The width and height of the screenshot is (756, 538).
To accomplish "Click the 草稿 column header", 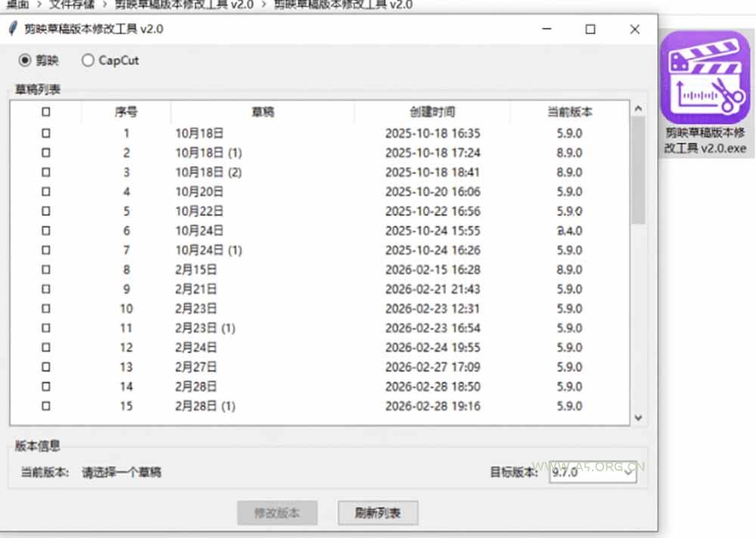I will pyautogui.click(x=263, y=112).
